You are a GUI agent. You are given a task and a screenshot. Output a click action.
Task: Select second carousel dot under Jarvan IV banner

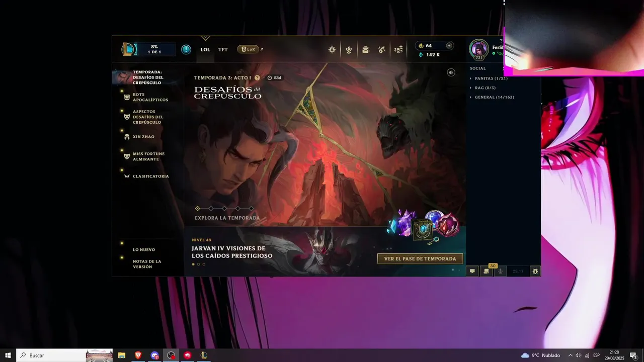[x=198, y=264]
